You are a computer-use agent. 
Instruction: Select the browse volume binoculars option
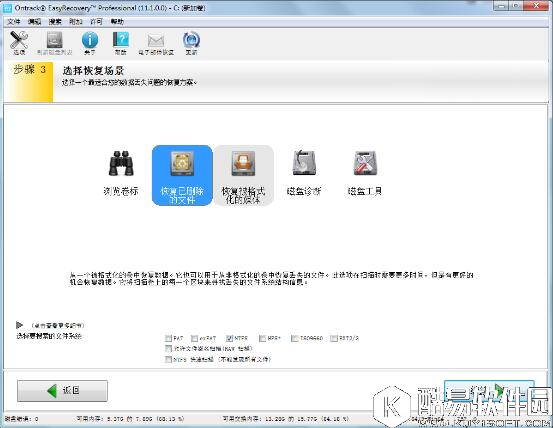click(x=121, y=173)
